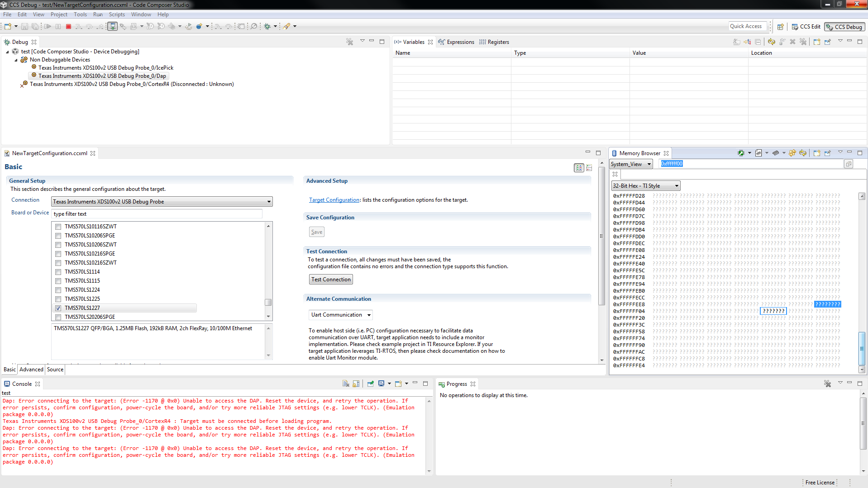This screenshot has width=868, height=488.
Task: Click the device list vertical scrollbar thumb
Action: pos(268,302)
